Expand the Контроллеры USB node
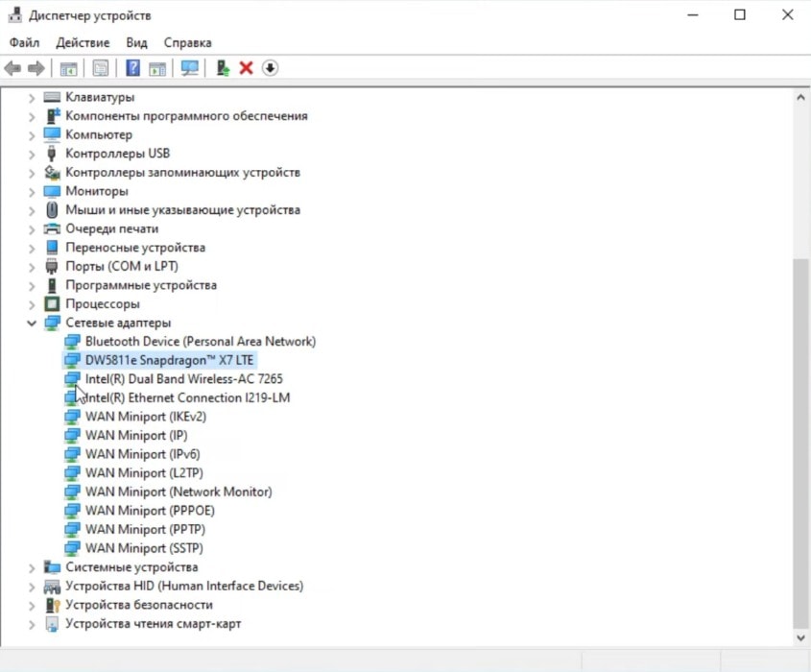The height and width of the screenshot is (672, 811). pyautogui.click(x=32, y=154)
